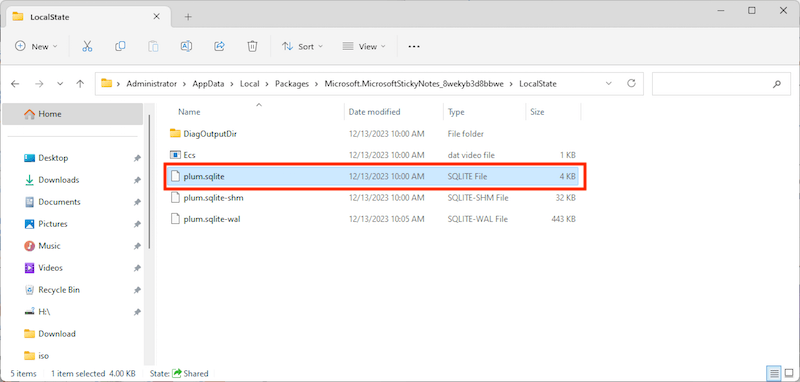
Task: Expand chevron after Administrator in path
Action: (184, 84)
